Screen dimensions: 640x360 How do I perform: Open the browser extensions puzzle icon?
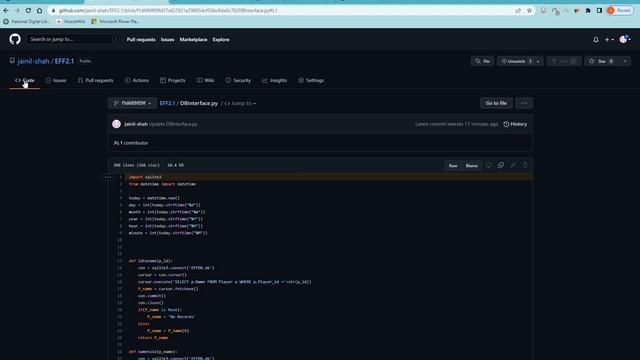(x=588, y=11)
